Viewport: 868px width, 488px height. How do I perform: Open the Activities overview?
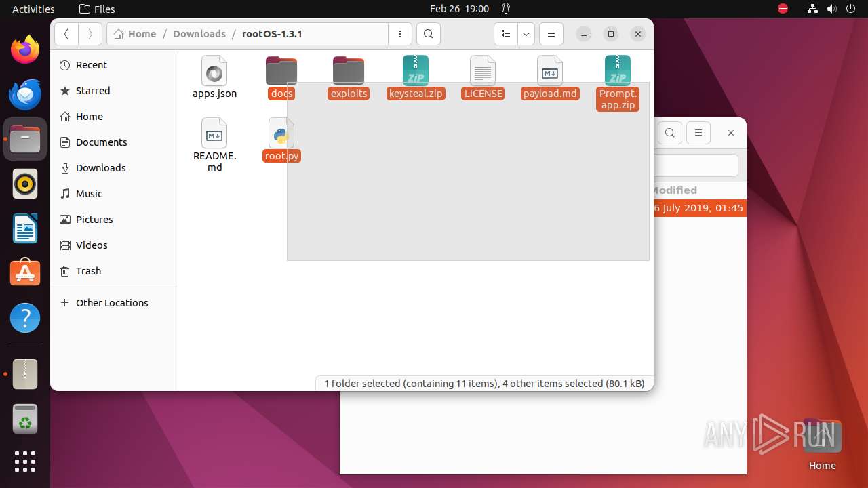pos(33,9)
